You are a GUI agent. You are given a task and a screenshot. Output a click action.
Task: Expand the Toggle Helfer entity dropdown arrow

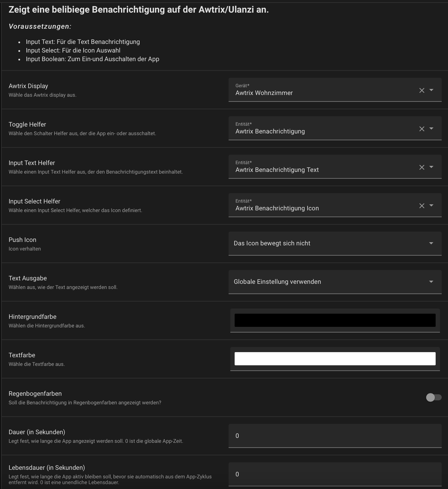pyautogui.click(x=431, y=129)
